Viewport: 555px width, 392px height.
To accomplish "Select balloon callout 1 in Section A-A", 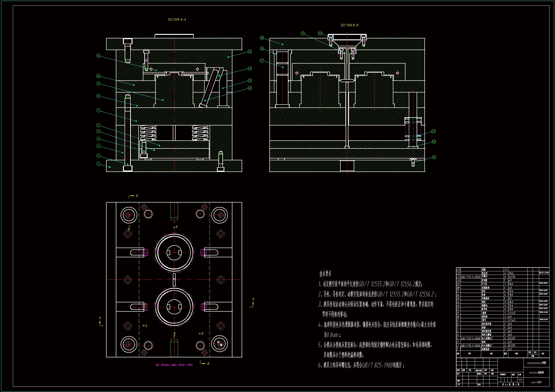I will point(98,164).
